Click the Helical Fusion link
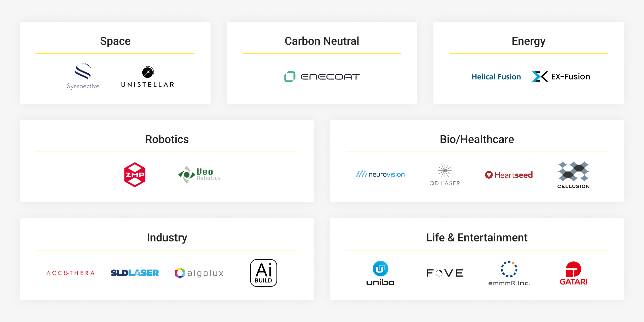 coord(496,76)
